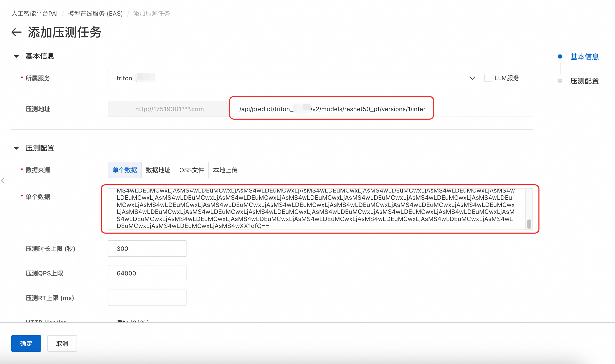Click the 确定 confirm button
615x364 pixels.
pos(26,343)
